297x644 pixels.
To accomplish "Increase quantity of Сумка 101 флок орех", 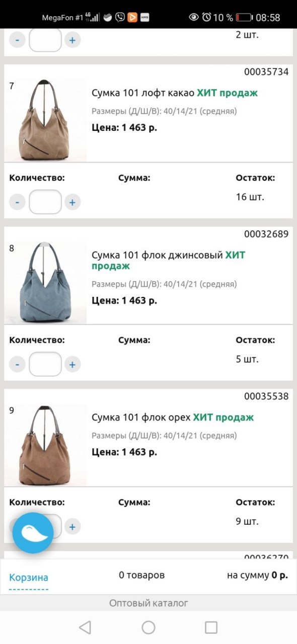I will 72,527.
